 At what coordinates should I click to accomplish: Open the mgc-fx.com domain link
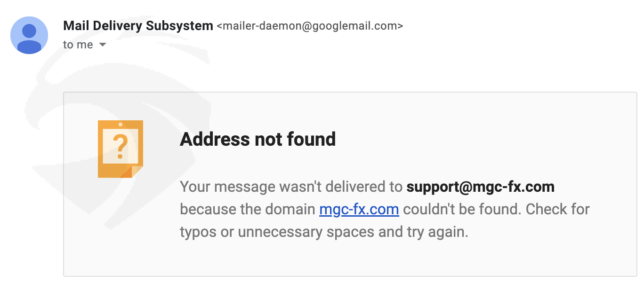[359, 209]
